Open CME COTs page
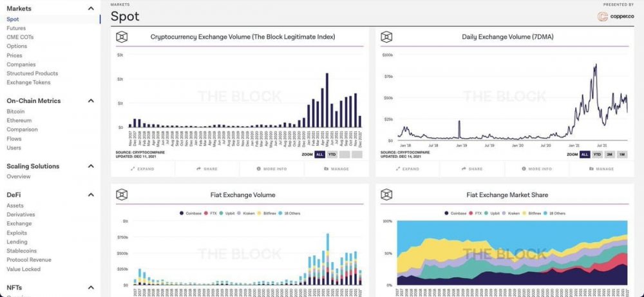 [x=20, y=37]
